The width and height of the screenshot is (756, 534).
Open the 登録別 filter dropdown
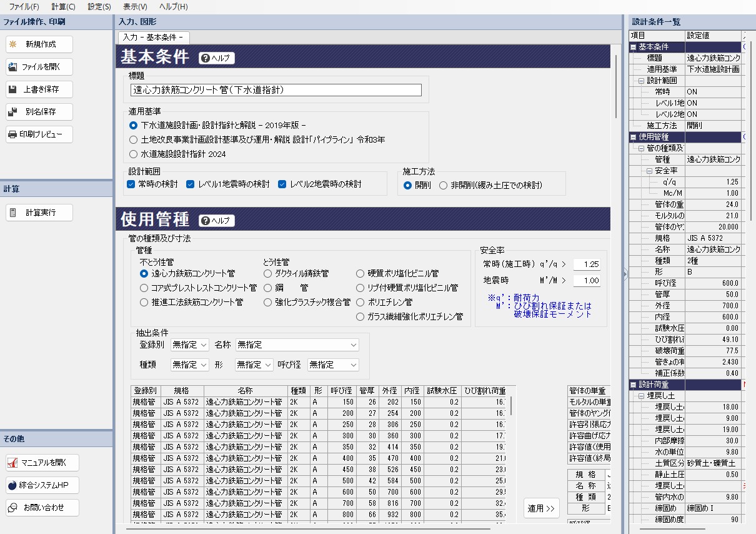coord(191,345)
